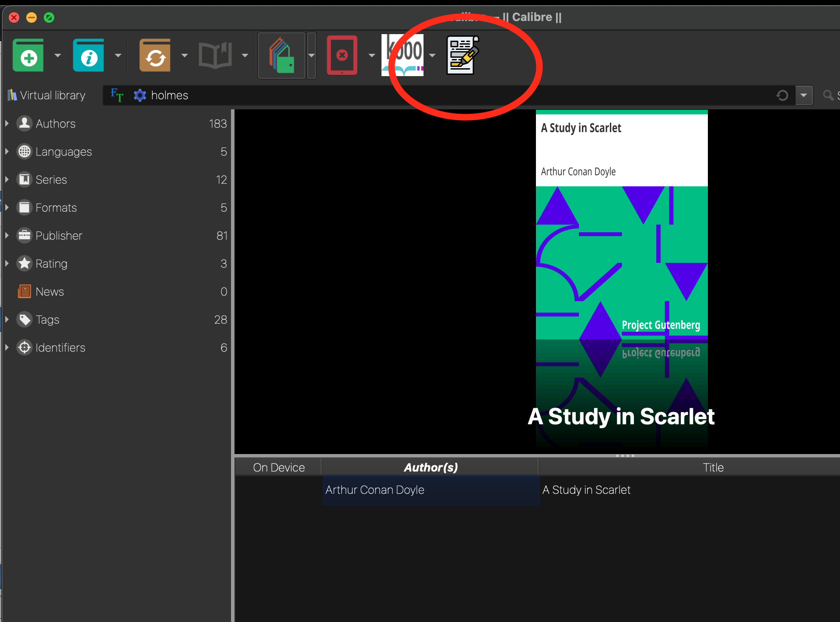This screenshot has height=622, width=840.
Task: Select the News category item
Action: 49,292
